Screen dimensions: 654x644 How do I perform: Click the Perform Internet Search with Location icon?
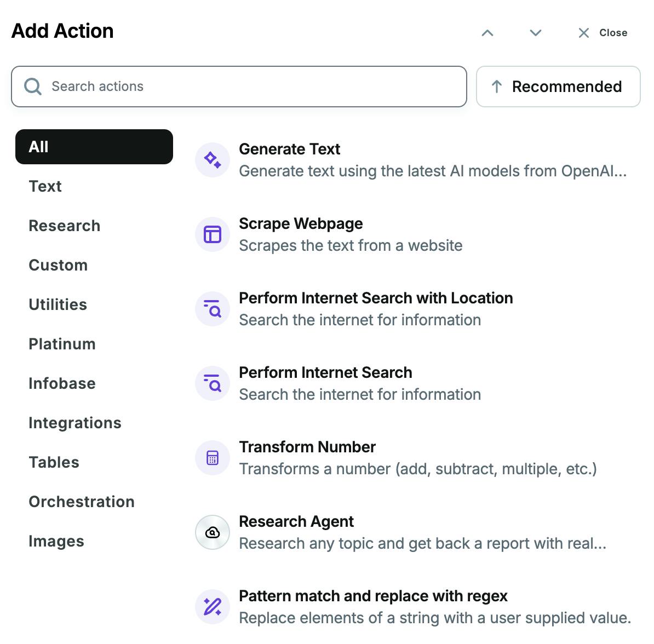213,309
